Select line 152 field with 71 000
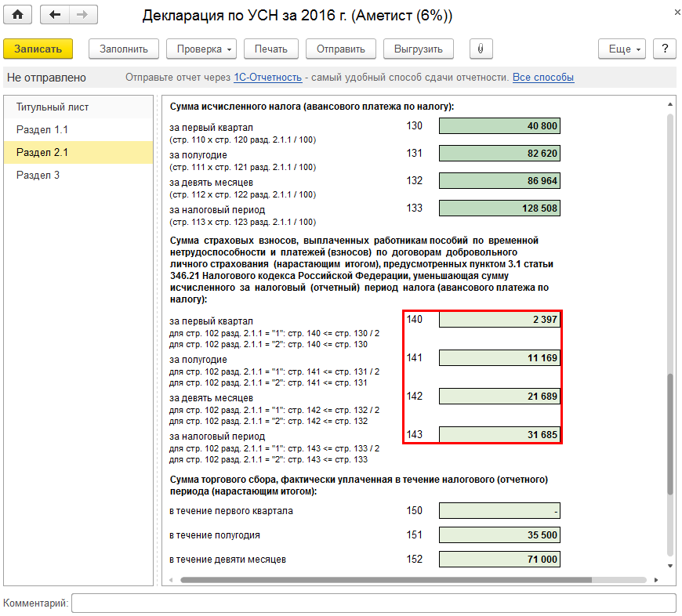This screenshot has height=616, width=682. click(499, 560)
